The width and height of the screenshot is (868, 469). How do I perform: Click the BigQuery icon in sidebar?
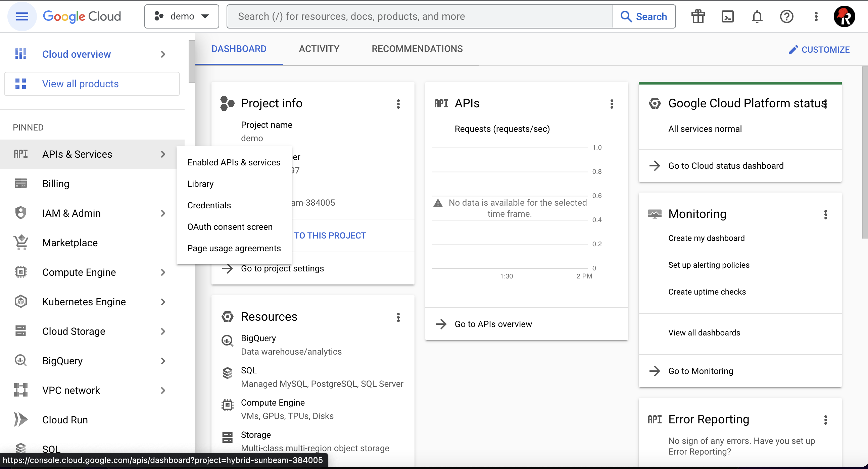(x=20, y=361)
